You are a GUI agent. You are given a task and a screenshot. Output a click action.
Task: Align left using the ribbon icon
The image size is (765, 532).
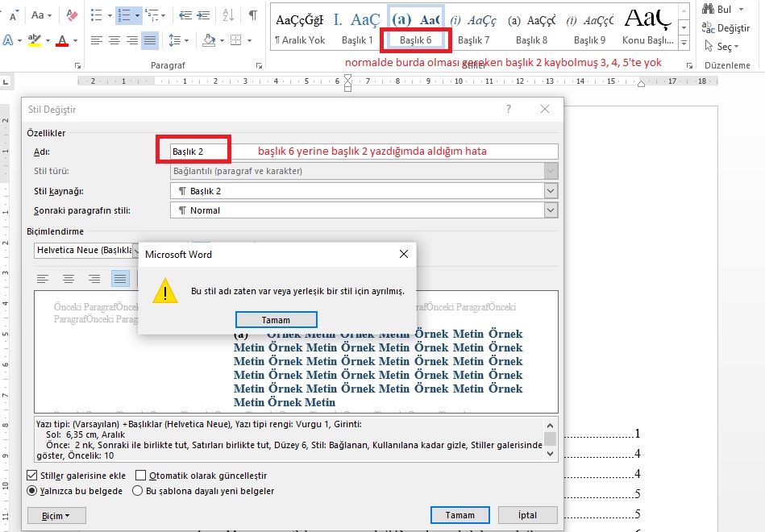point(97,40)
